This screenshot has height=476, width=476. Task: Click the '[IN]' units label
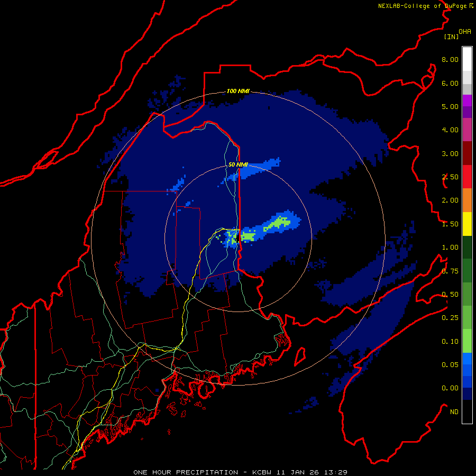(x=451, y=36)
